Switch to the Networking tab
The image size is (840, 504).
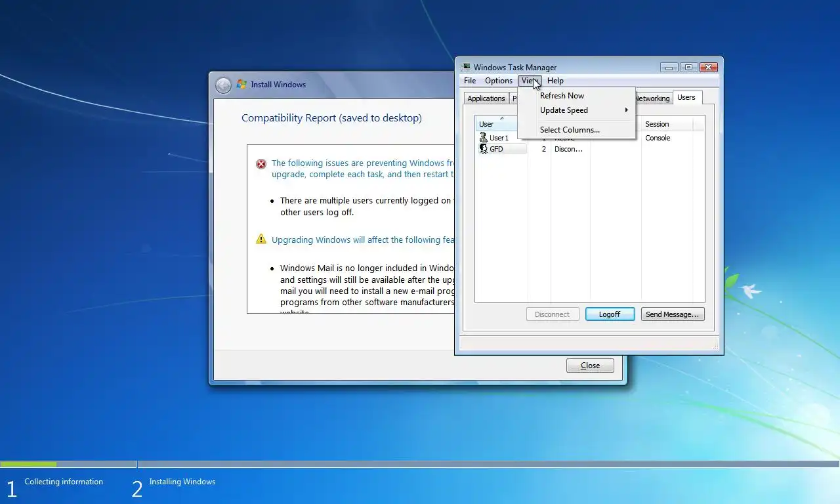(652, 98)
